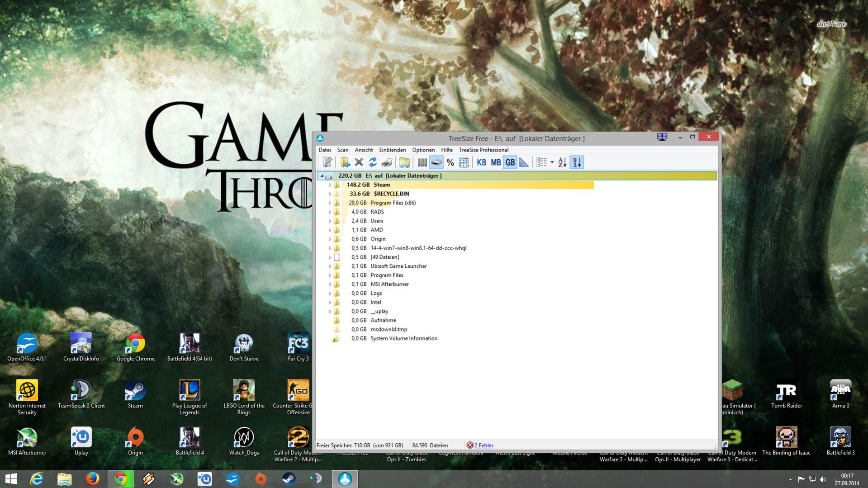868x488 pixels.
Task: Click the delete X icon in TreeSize toolbar
Action: pos(359,162)
